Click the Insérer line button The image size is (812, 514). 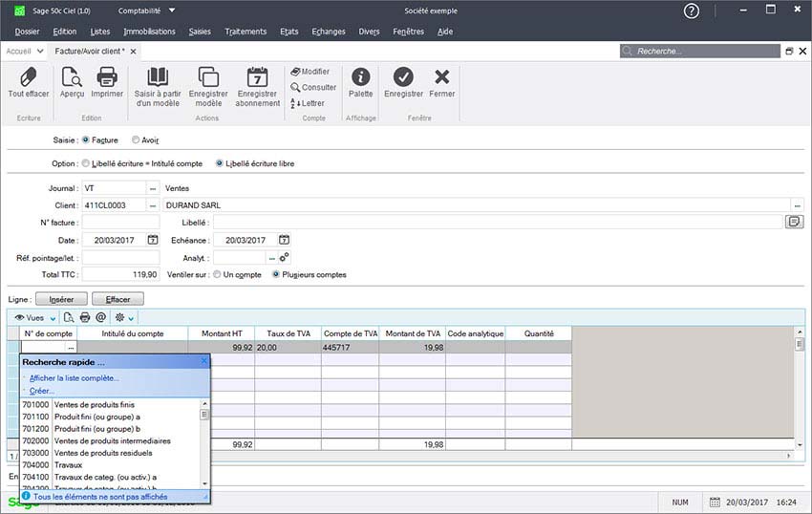(x=61, y=299)
